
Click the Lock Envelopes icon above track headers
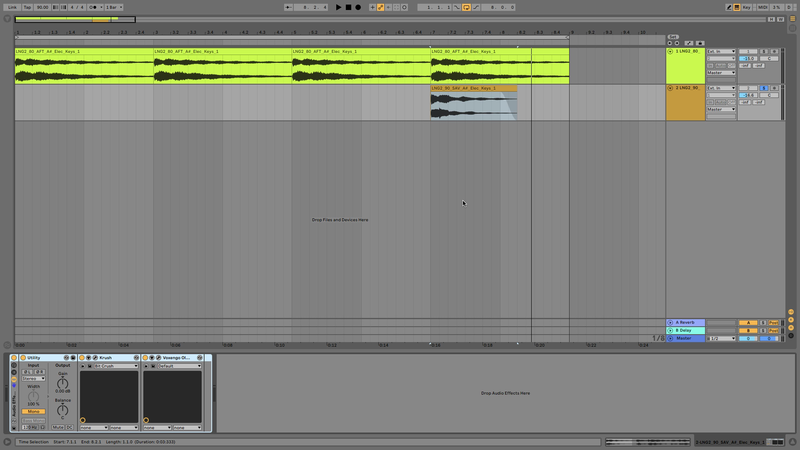click(700, 43)
